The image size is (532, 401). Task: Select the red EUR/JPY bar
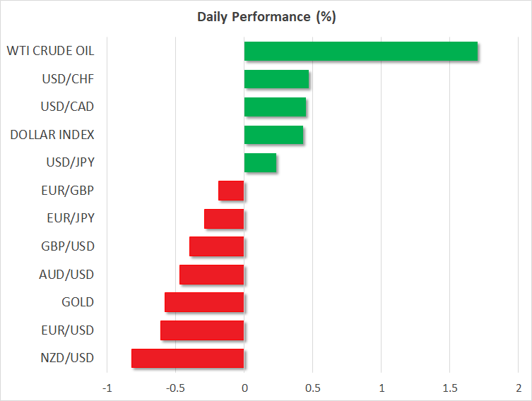click(x=224, y=219)
